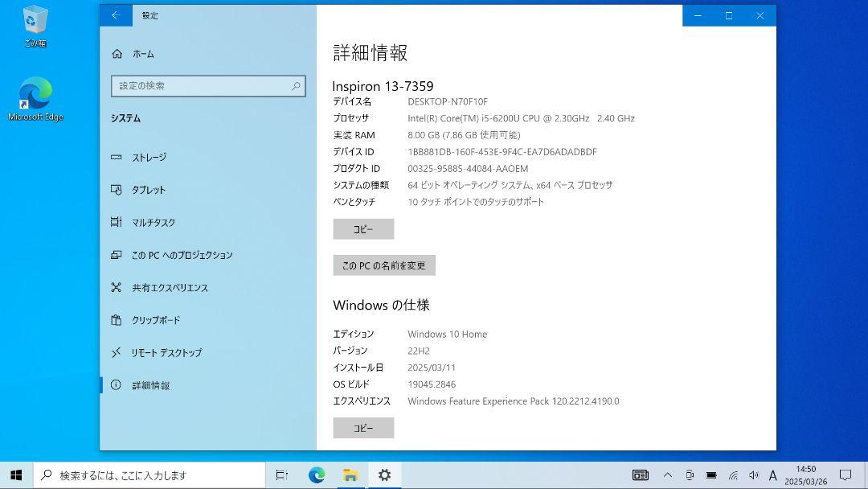This screenshot has height=489, width=868.
Task: Select the Microsoft Edge desktop shortcut
Action: click(35, 99)
